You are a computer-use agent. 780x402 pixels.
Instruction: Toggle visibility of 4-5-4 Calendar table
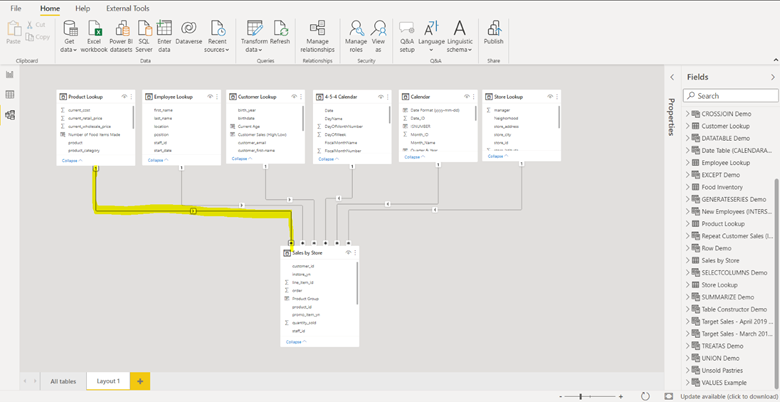click(x=381, y=97)
